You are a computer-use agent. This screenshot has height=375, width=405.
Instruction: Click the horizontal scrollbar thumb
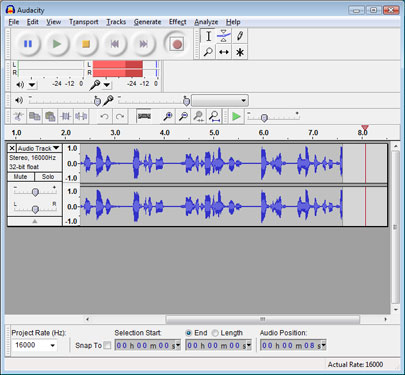(x=263, y=319)
